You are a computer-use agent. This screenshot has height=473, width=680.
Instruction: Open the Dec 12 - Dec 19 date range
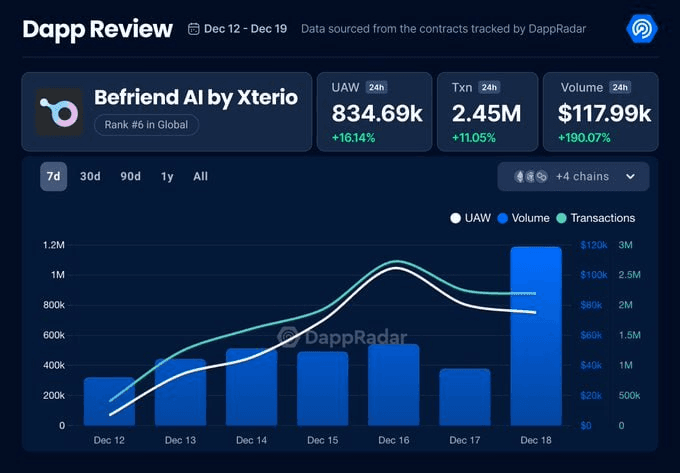pyautogui.click(x=245, y=29)
